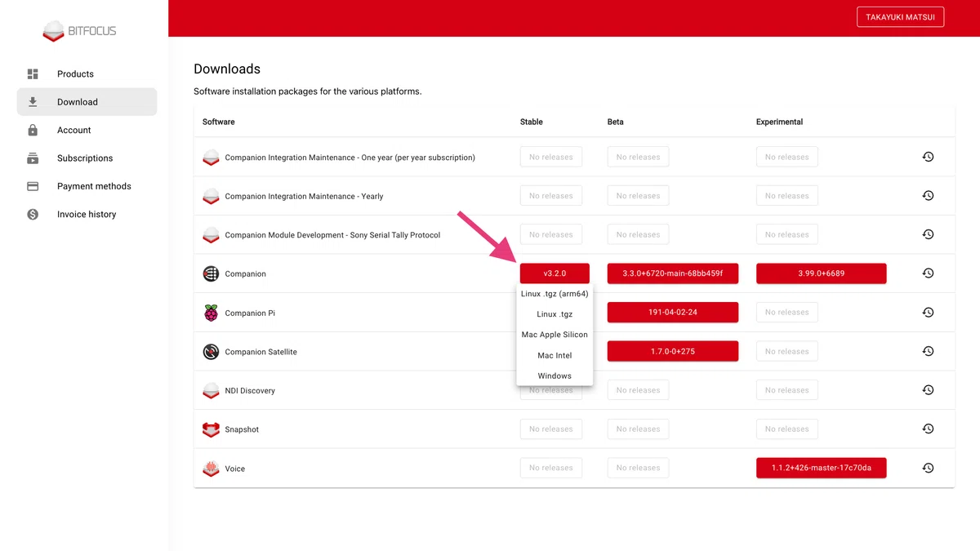Click the Experimental column header
Screen dimensions: 980x551
coord(780,122)
